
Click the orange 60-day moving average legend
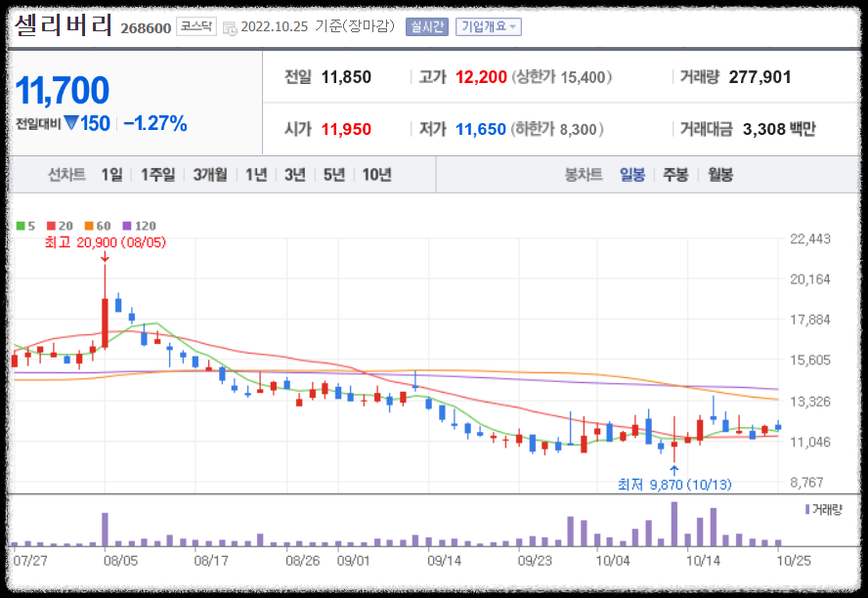(x=98, y=226)
